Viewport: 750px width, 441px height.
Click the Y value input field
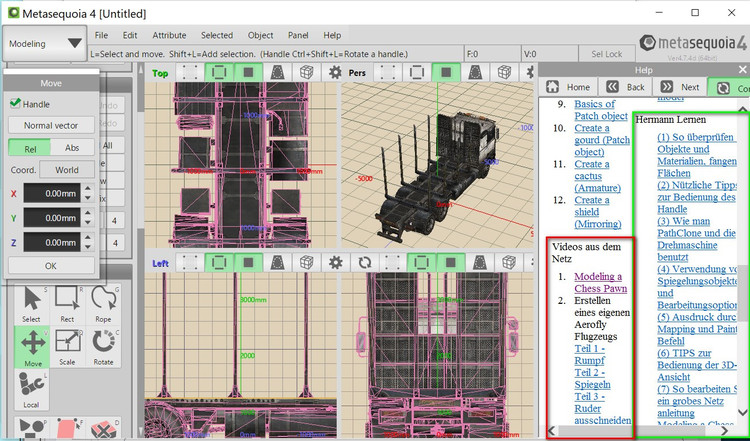tap(50, 218)
